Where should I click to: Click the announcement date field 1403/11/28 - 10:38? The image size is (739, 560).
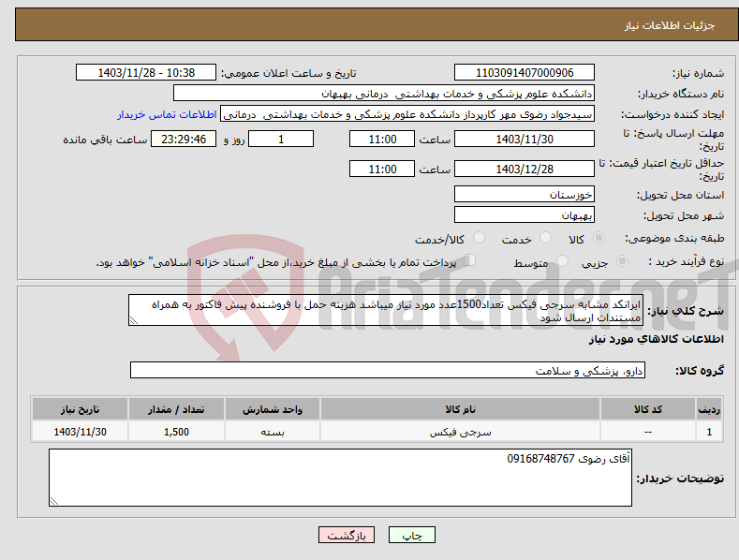coord(146,73)
